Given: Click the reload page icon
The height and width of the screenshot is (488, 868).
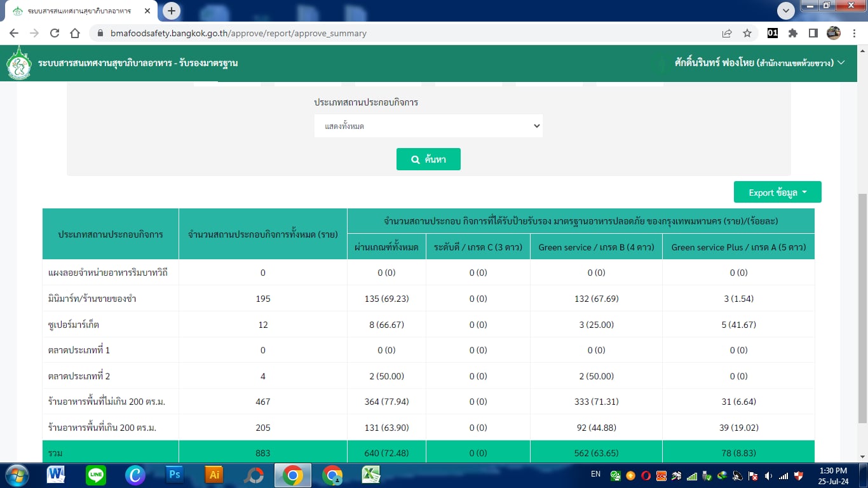Looking at the screenshot, I should click(55, 33).
